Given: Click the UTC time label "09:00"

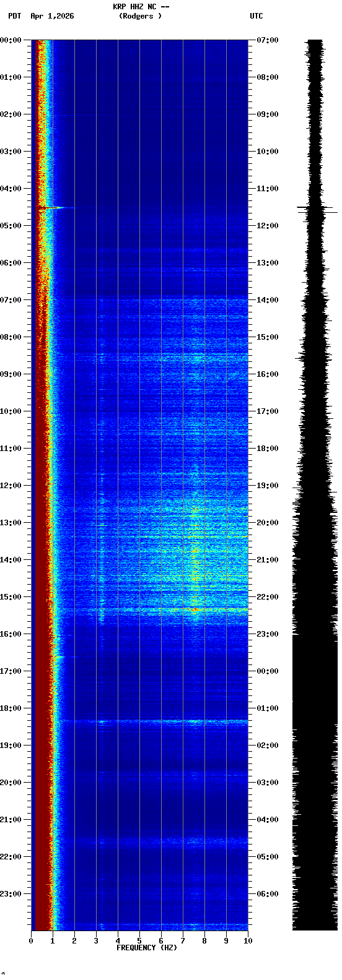Looking at the screenshot, I should coord(268,114).
